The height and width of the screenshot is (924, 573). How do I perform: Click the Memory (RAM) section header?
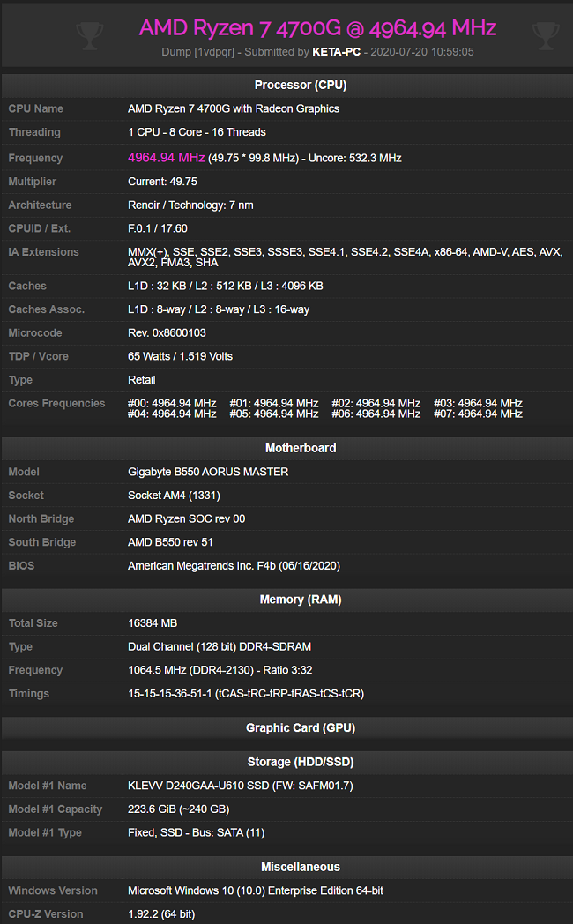point(301,600)
